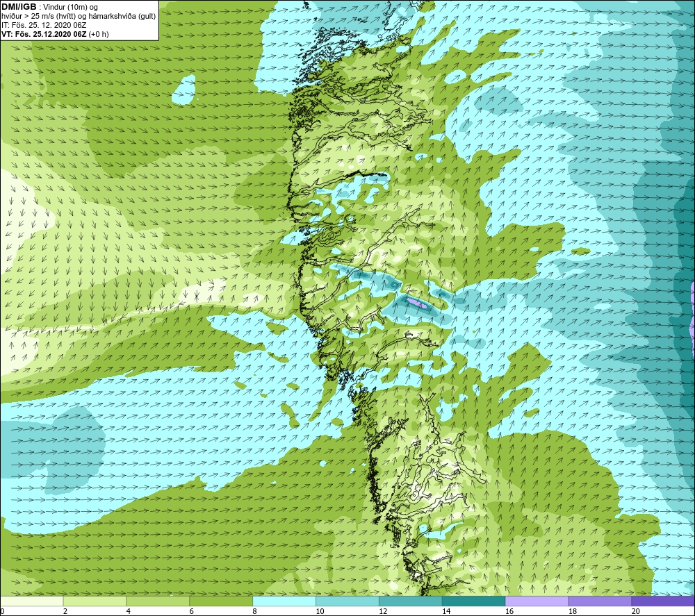The image size is (695, 616).
Task: Click the '20' scale label
Action: 636,611
